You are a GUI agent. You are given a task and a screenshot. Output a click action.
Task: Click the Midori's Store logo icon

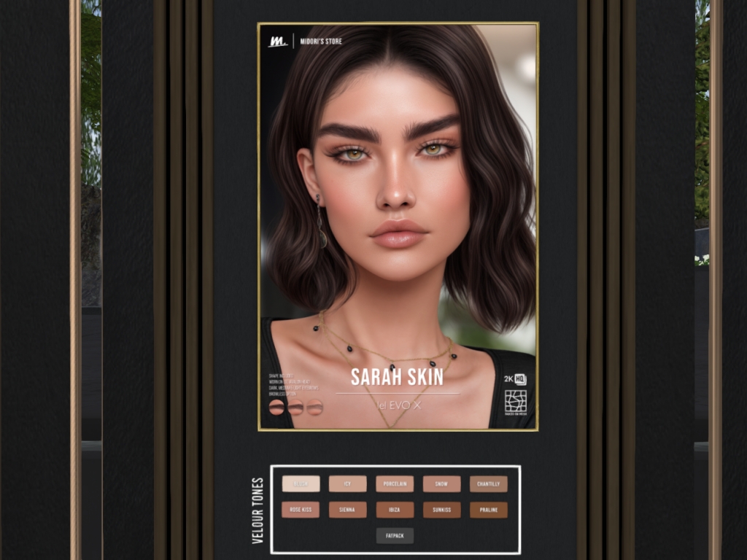(x=278, y=42)
